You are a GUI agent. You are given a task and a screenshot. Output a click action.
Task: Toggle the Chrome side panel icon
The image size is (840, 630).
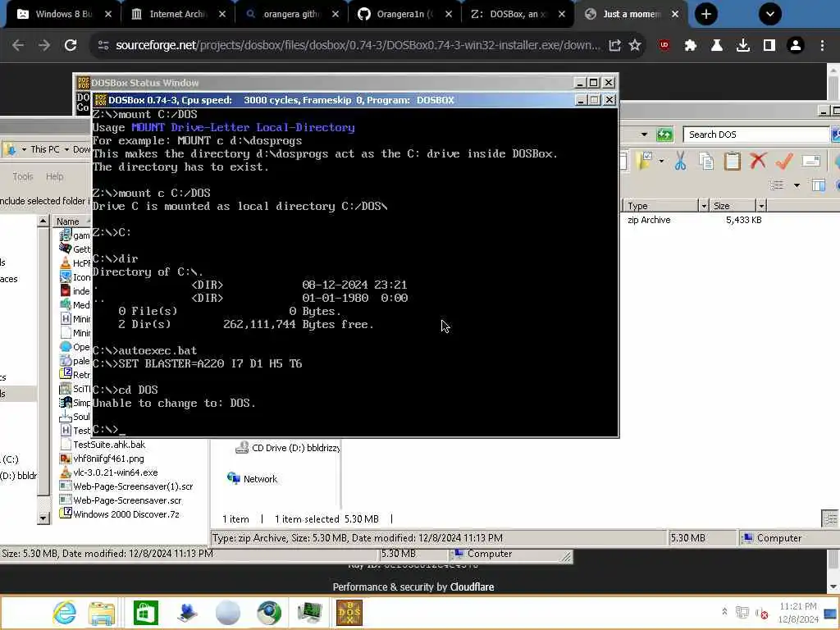point(769,46)
